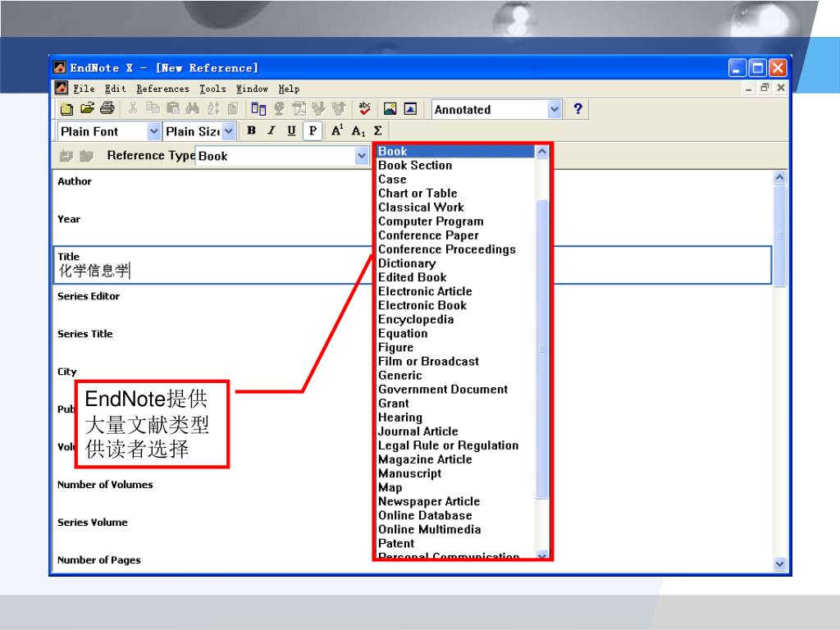Click the Print icon in toolbar
840x630 pixels.
(107, 109)
